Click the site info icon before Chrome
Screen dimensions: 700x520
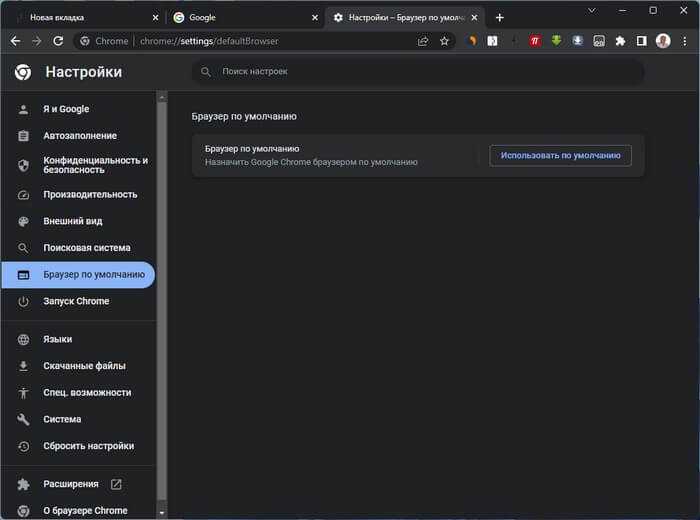(x=85, y=41)
